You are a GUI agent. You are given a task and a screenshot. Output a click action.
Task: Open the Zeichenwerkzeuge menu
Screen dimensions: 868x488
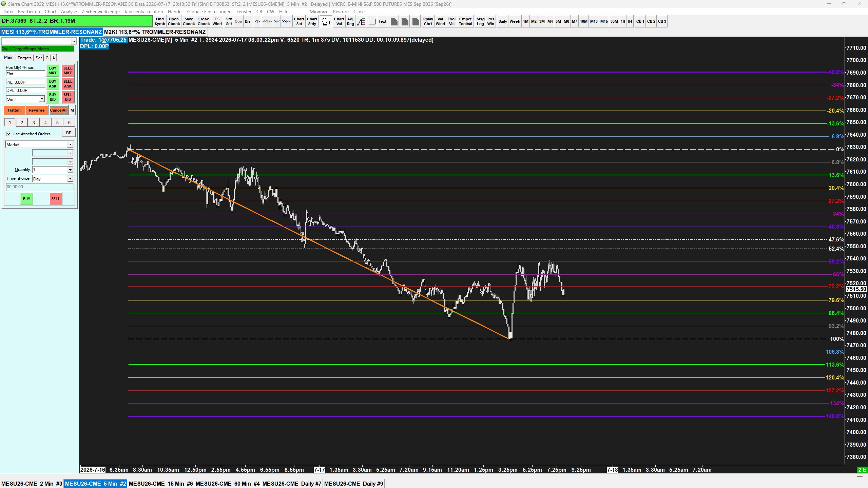[100, 12]
